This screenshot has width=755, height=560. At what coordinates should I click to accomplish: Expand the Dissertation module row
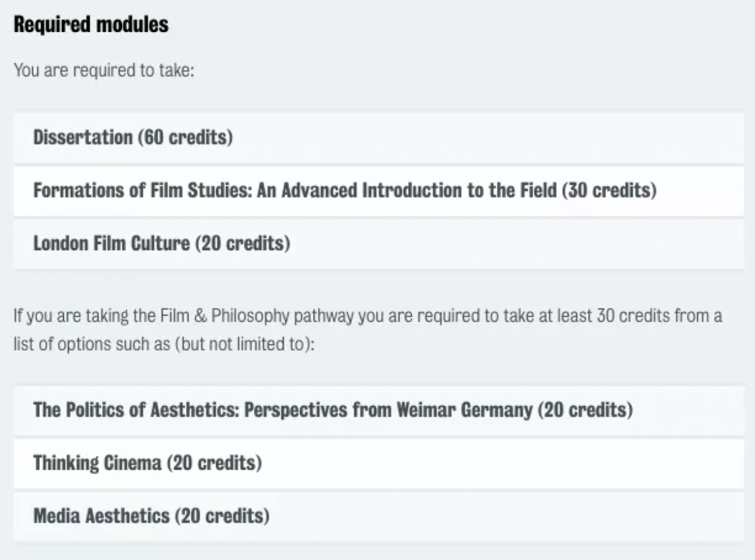click(378, 137)
